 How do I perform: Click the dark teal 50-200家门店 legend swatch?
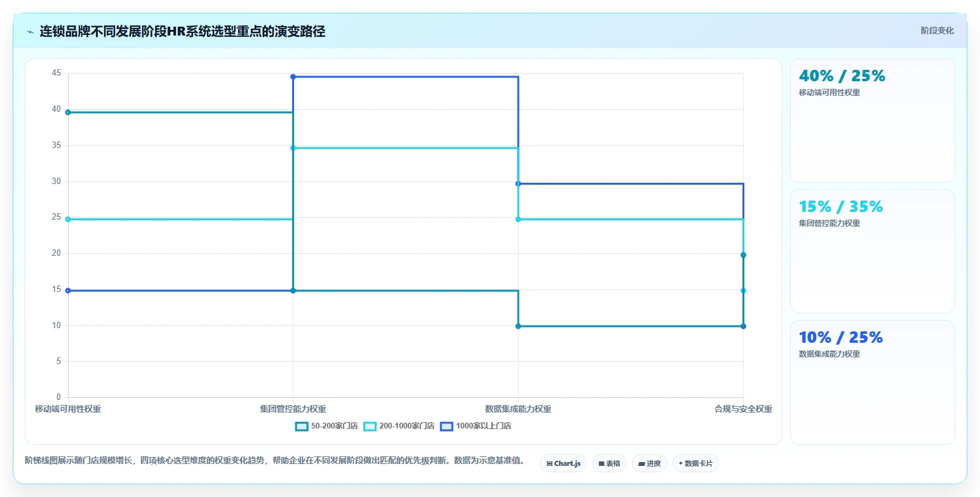coord(302,426)
